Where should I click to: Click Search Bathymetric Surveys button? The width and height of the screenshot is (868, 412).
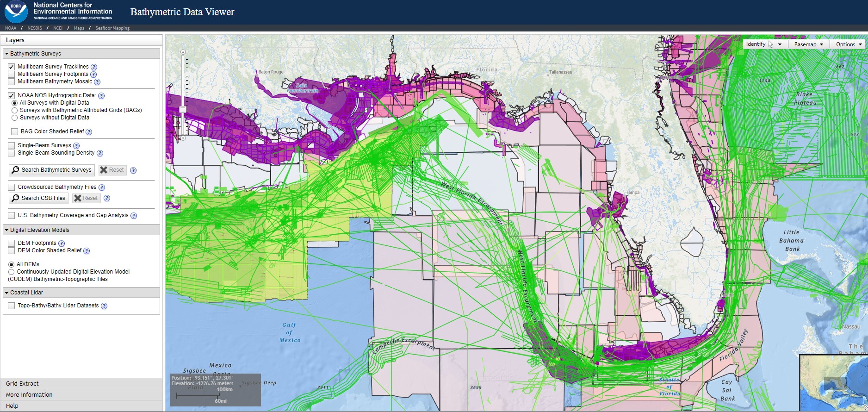point(52,170)
